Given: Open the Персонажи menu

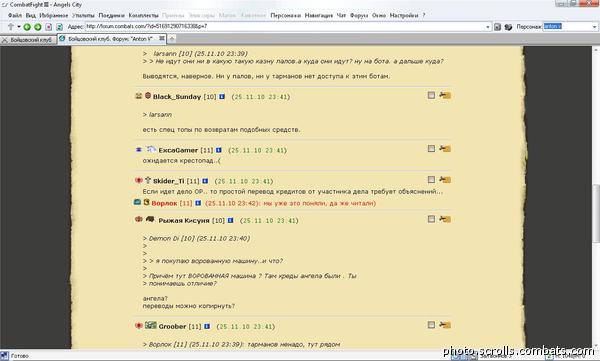Looking at the screenshot, I should point(285,16).
